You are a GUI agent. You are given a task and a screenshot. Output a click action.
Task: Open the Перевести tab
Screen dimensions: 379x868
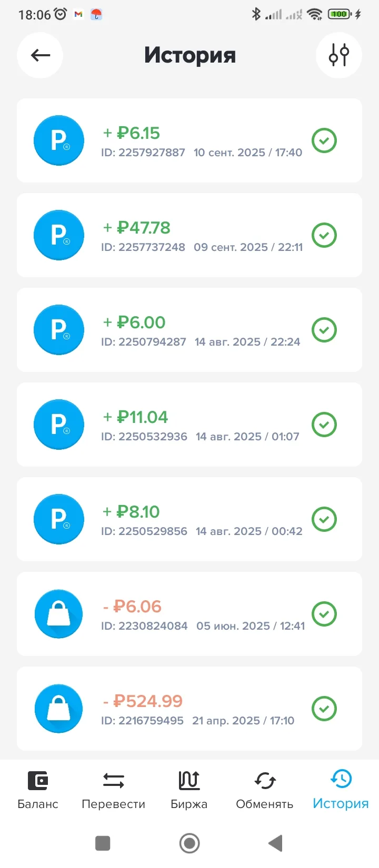pos(113,790)
